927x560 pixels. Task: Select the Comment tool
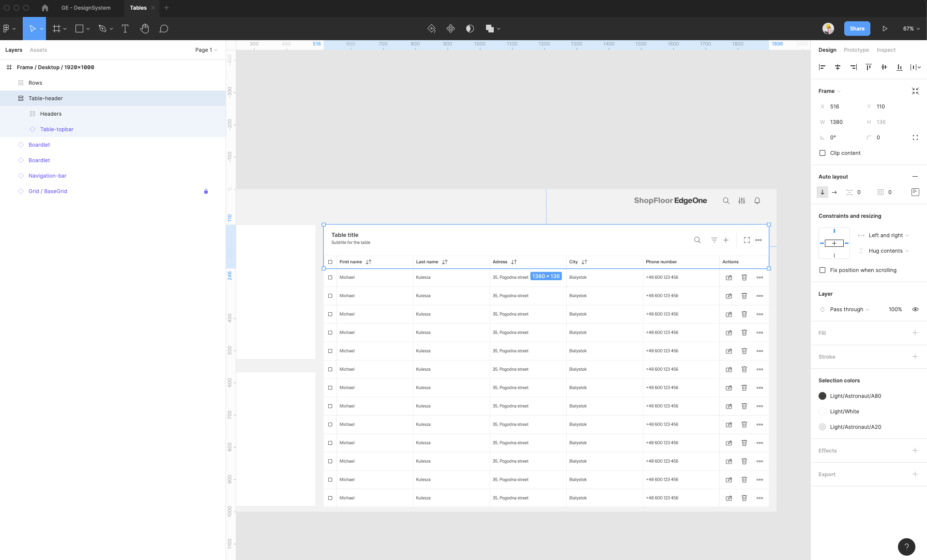(x=164, y=29)
